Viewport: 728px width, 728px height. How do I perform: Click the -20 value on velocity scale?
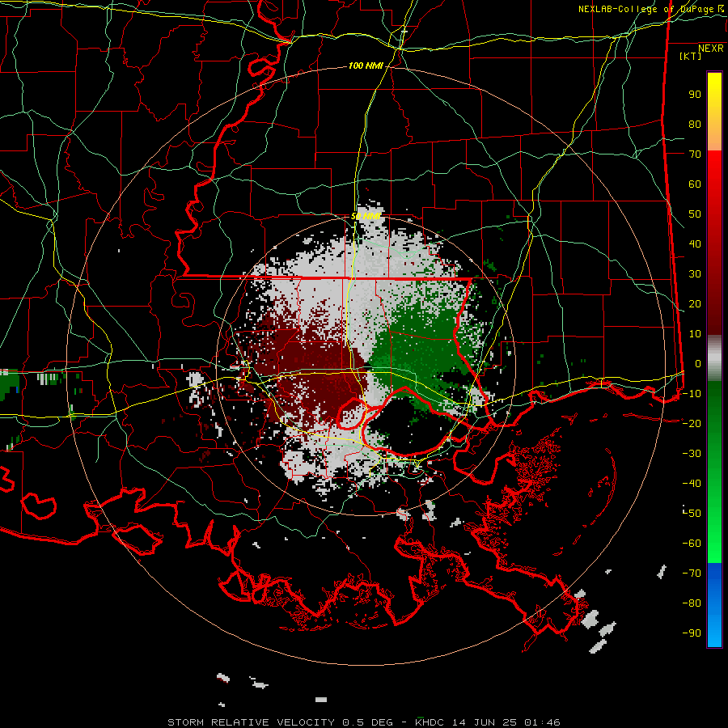pyautogui.click(x=692, y=424)
